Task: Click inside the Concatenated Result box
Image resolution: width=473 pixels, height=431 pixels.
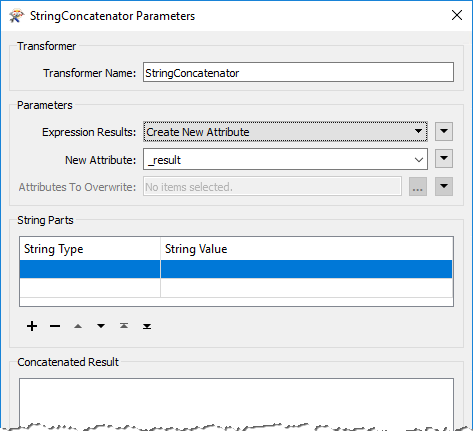Action: [x=236, y=402]
